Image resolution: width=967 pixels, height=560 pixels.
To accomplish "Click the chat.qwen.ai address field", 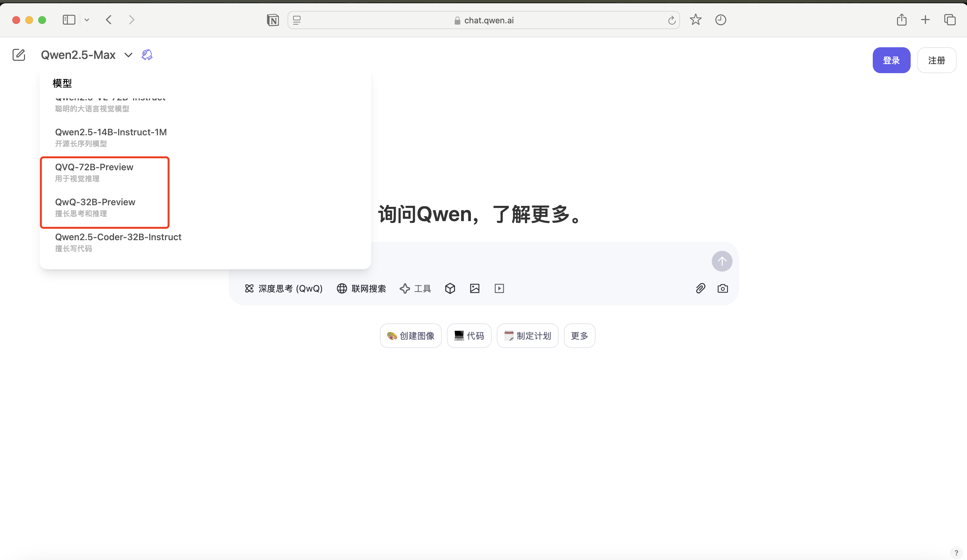I will pyautogui.click(x=483, y=20).
